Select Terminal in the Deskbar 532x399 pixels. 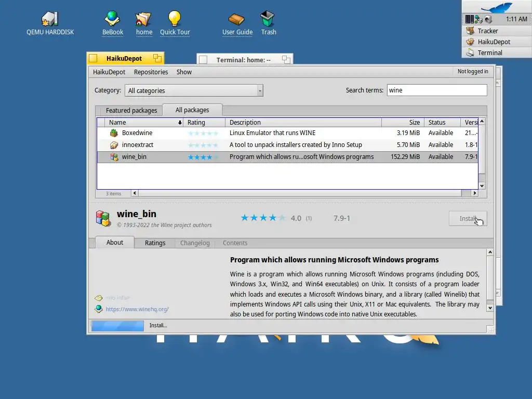click(x=497, y=52)
